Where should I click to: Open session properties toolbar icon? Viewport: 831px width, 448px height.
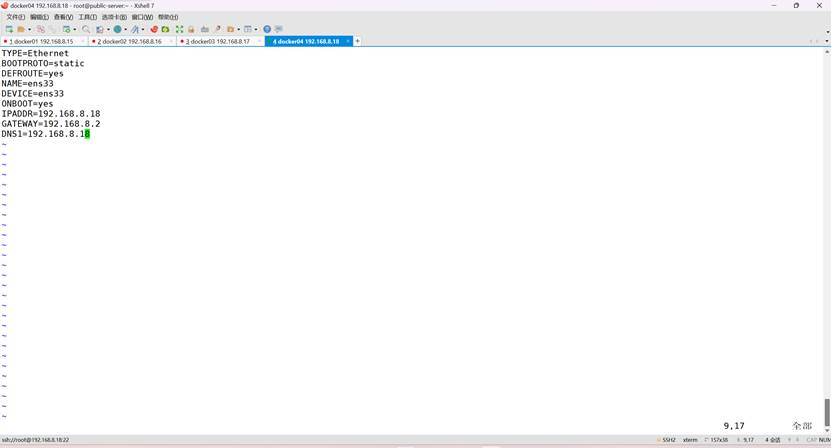point(67,29)
